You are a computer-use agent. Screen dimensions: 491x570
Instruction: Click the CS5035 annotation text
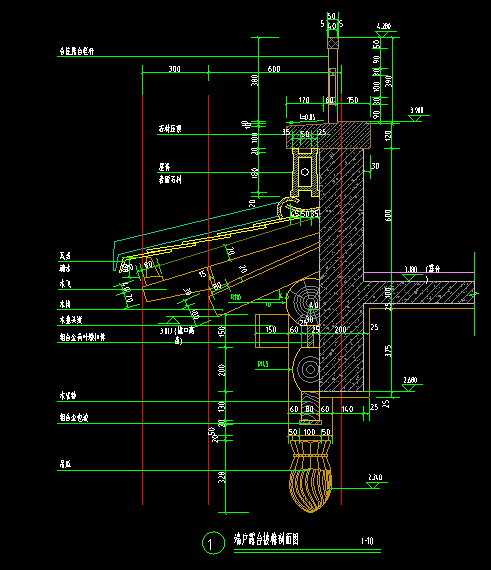pos(305,213)
